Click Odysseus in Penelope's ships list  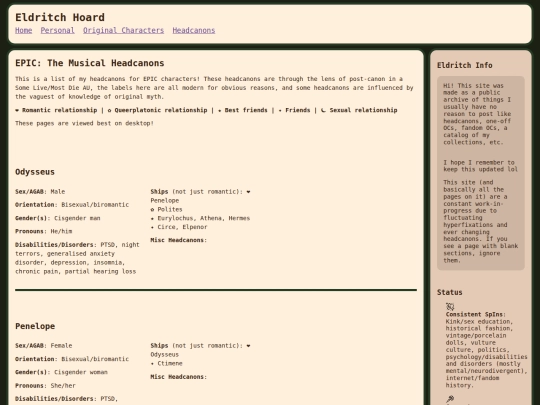coord(165,355)
